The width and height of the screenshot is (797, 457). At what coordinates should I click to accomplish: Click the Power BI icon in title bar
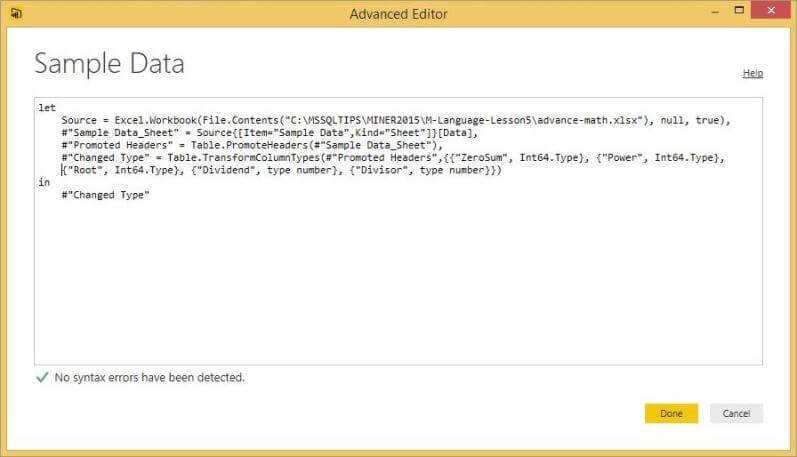point(16,13)
